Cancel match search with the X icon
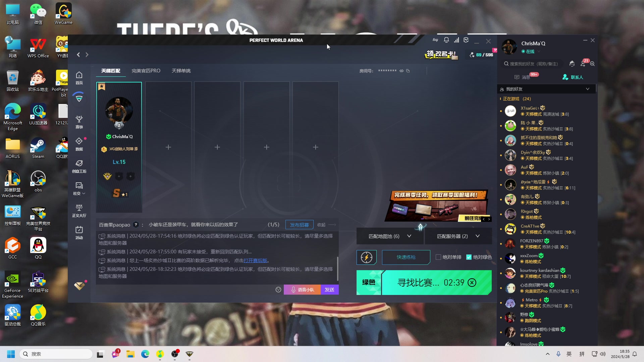This screenshot has width=644, height=362. click(x=472, y=283)
